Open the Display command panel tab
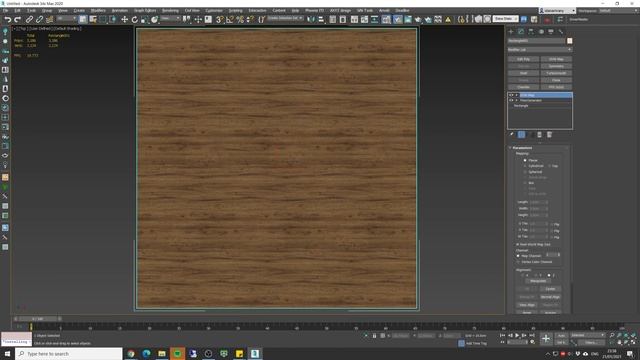 (x=551, y=31)
